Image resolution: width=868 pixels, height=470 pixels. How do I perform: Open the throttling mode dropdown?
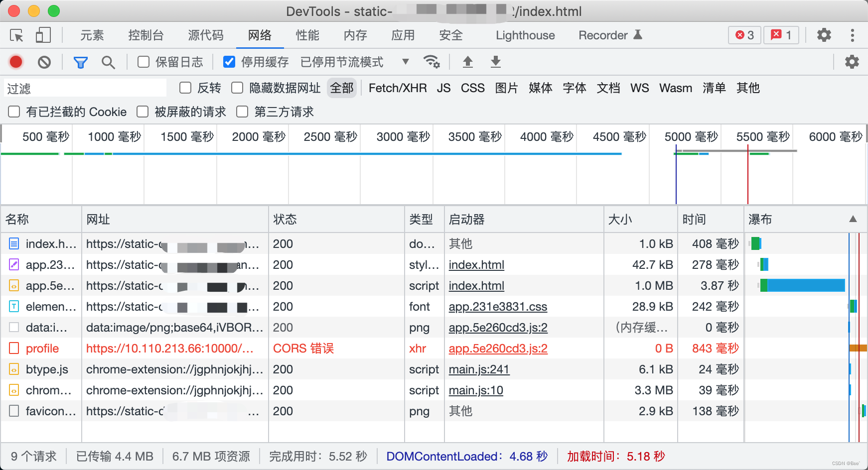(355, 62)
